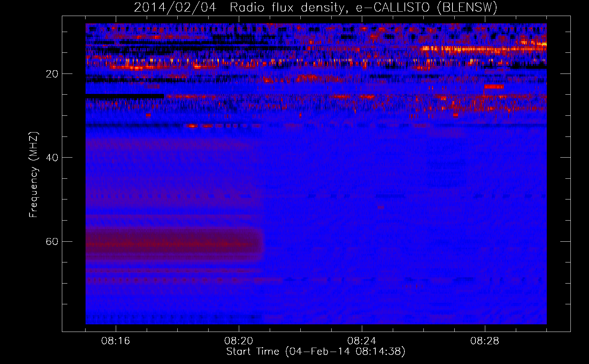Image resolution: width=589 pixels, height=364 pixels.
Task: Click the 08:24 time tick label
Action: pos(362,341)
